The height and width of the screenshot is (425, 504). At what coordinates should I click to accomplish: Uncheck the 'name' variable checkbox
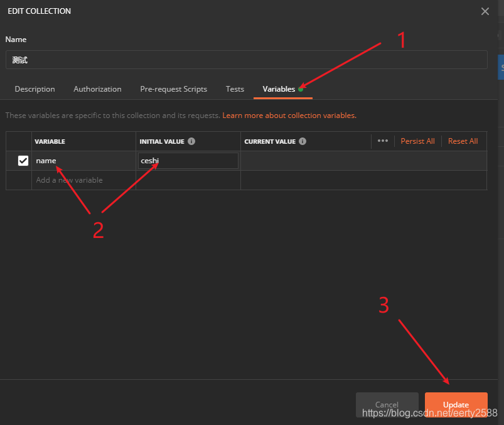coord(23,161)
